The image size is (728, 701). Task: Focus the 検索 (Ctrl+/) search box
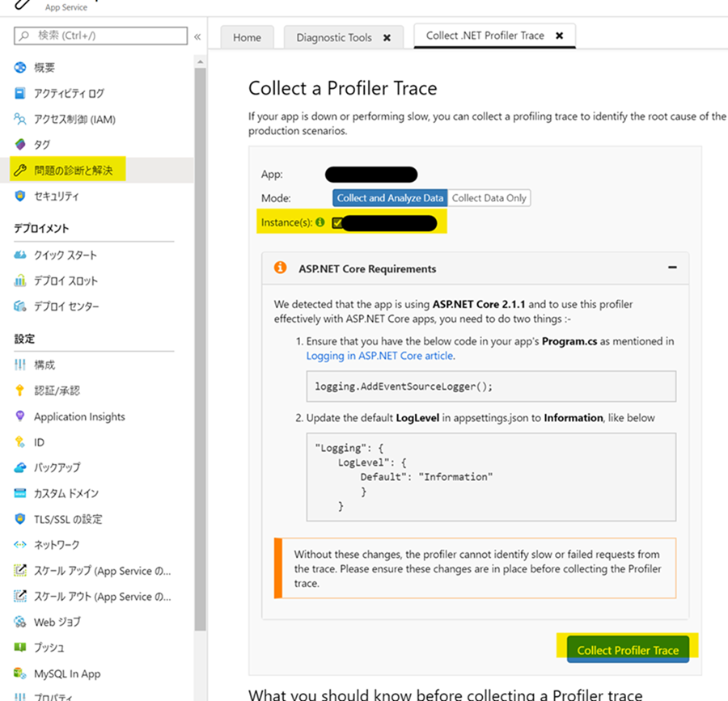click(101, 36)
